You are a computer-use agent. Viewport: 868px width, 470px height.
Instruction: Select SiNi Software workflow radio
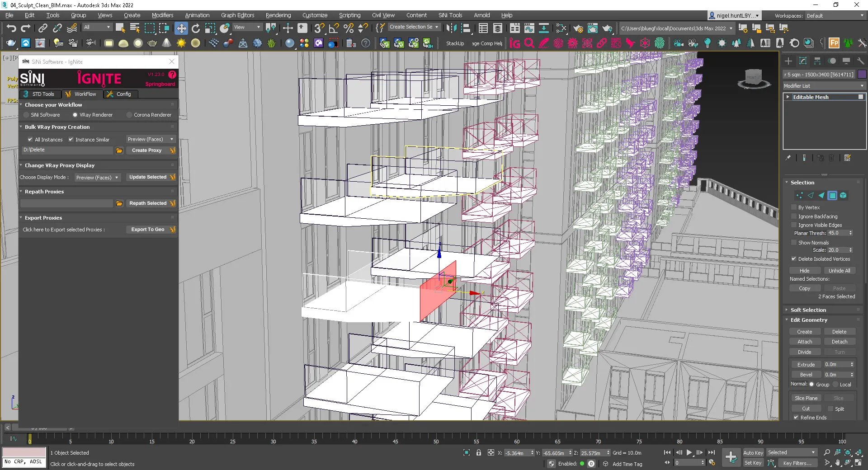26,115
